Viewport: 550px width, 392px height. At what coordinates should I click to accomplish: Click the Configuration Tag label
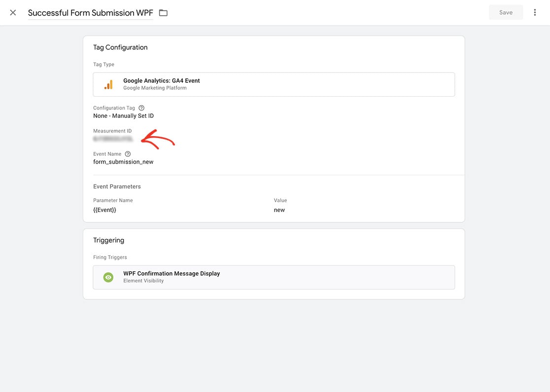(114, 108)
